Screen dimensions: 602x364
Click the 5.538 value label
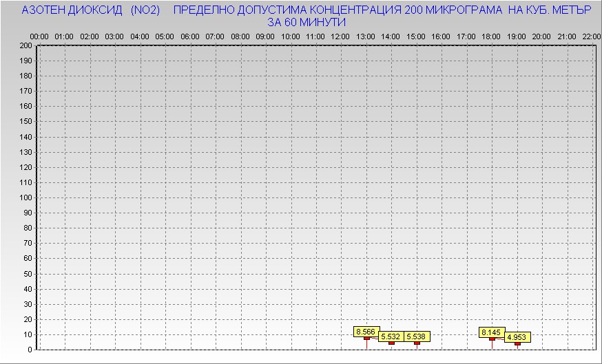(416, 336)
